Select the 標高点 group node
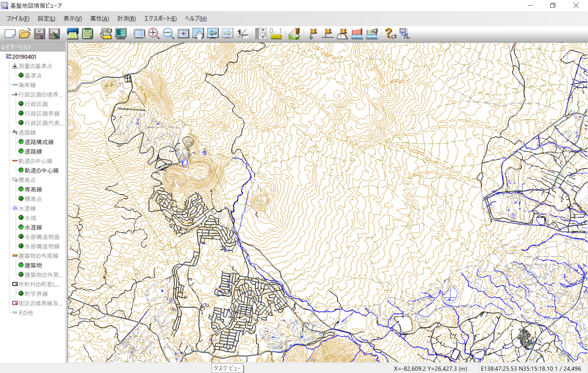Screen dimensions: 588x373 click(x=27, y=180)
